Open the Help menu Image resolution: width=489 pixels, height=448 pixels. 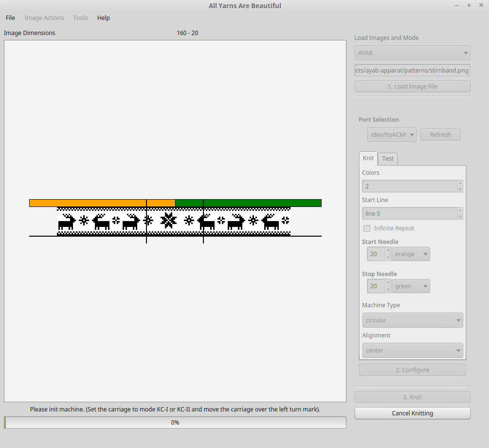coord(103,18)
